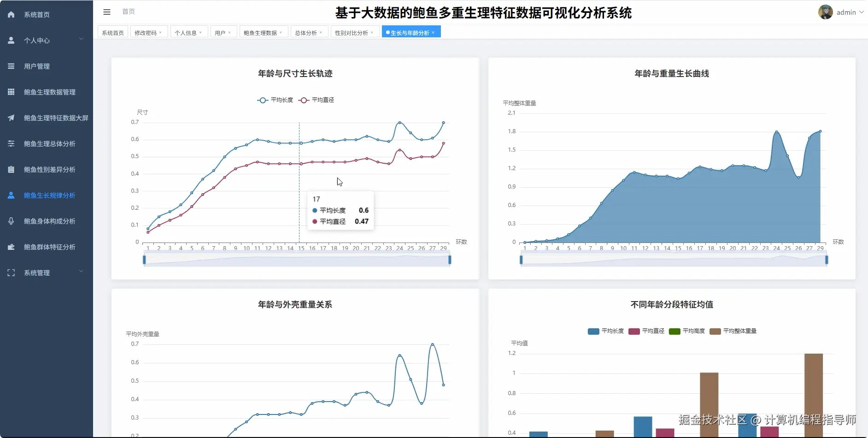The image size is (868, 438).
Task: Toggle 平均高度 legend in age-group bar chart
Action: [687, 331]
